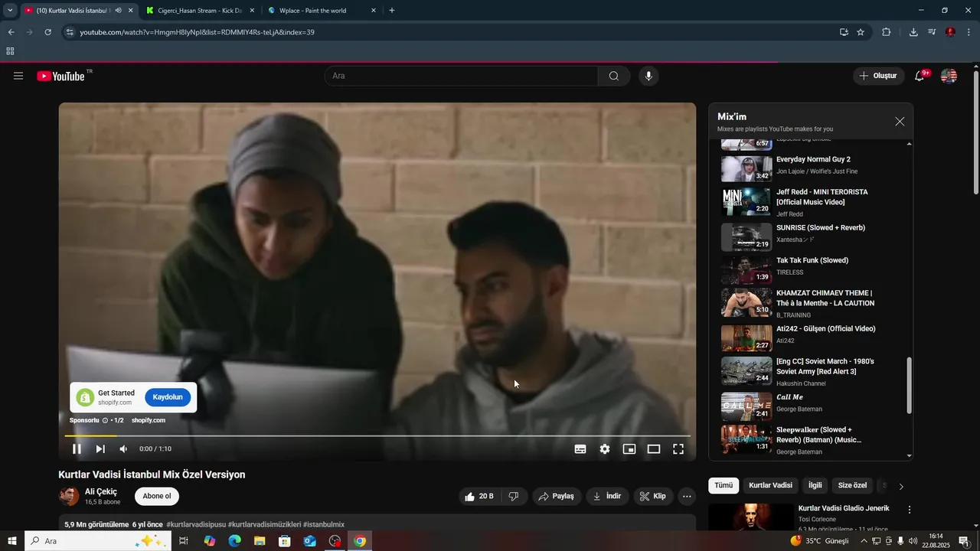This screenshot has width=980, height=551.
Task: Toggle subtitles in the player
Action: click(x=580, y=449)
